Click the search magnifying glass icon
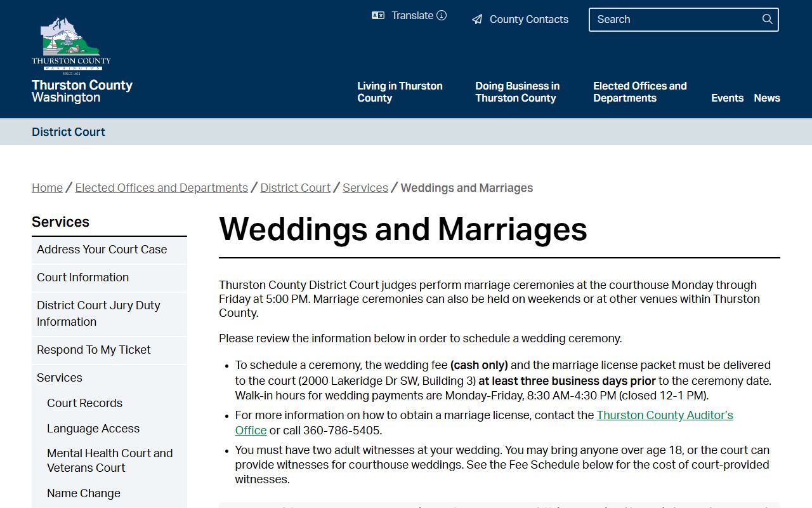Image resolution: width=812 pixels, height=508 pixels. (x=768, y=19)
